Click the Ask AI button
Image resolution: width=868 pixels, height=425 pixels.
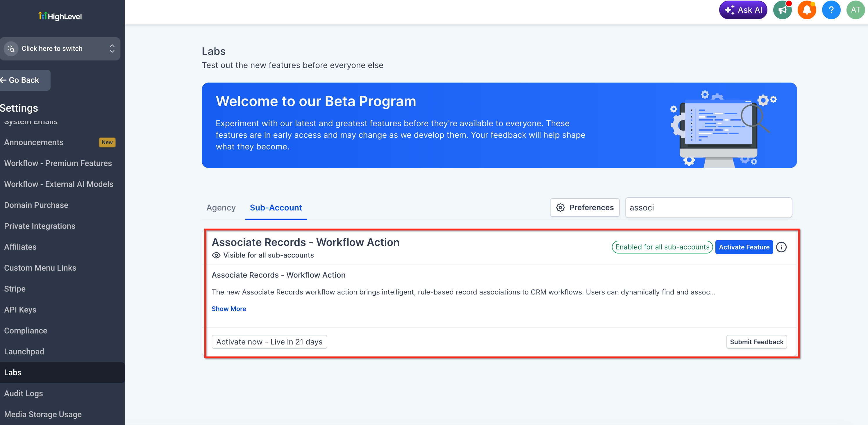(743, 10)
